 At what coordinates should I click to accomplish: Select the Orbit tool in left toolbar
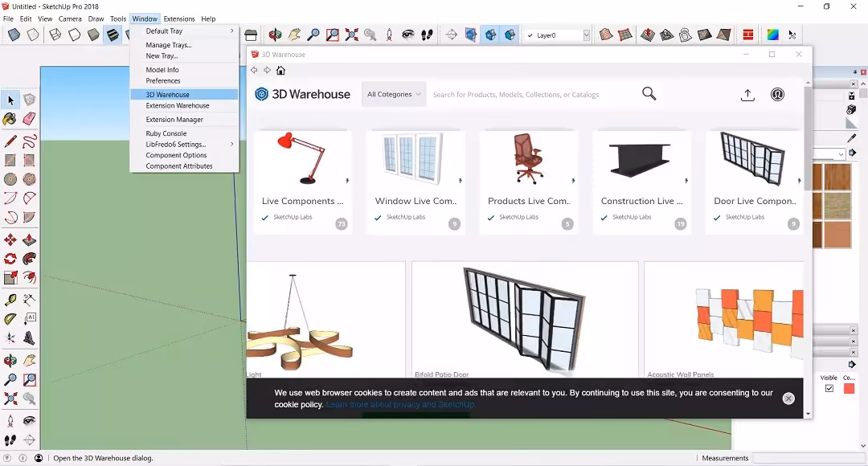pos(10,361)
